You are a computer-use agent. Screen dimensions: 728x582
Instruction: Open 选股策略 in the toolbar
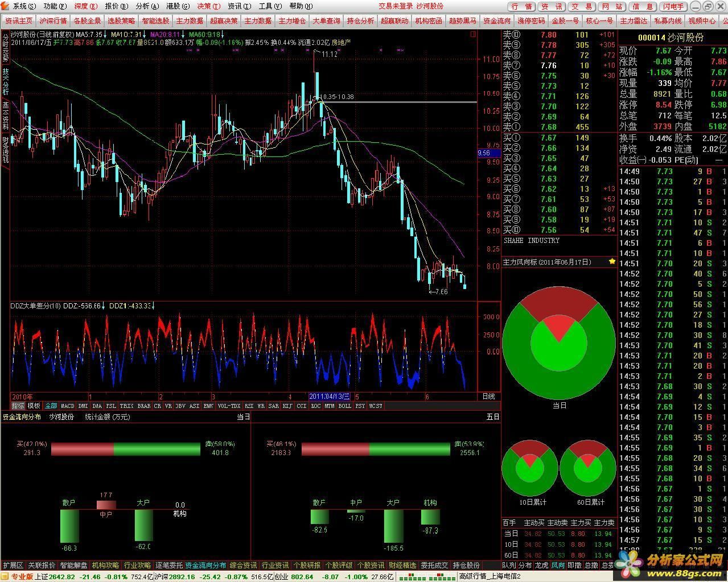[121, 20]
